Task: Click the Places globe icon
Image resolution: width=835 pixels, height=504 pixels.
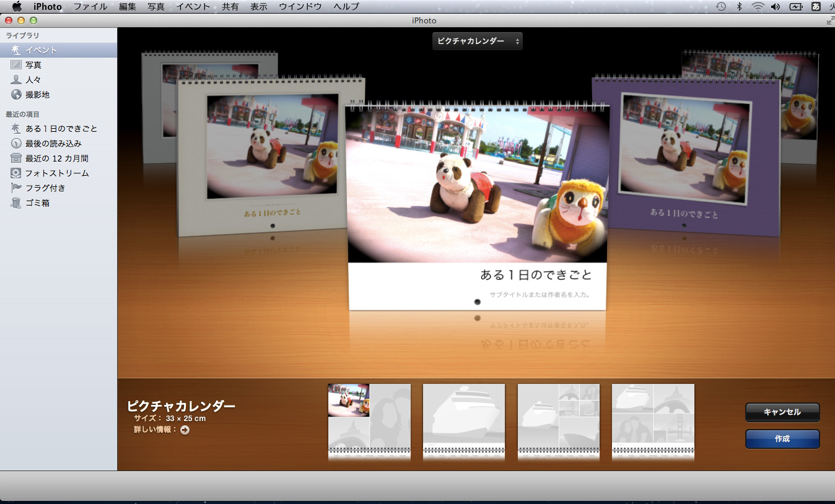Action: coord(16,95)
